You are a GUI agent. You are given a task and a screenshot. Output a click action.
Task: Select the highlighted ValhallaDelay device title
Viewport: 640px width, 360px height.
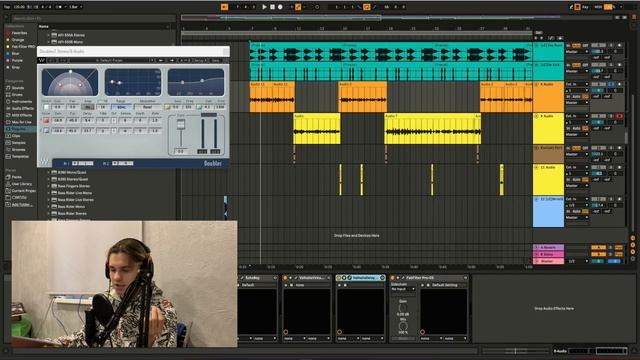(365, 278)
